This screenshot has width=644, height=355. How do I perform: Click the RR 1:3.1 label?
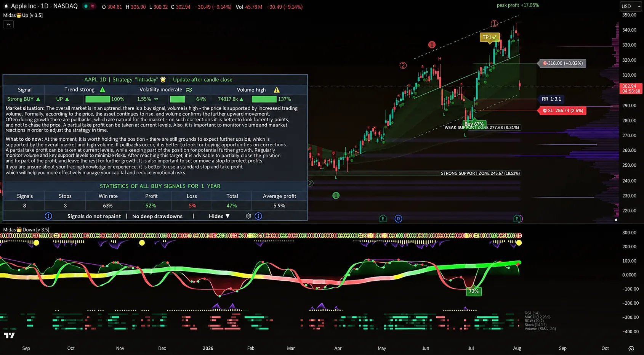551,99
